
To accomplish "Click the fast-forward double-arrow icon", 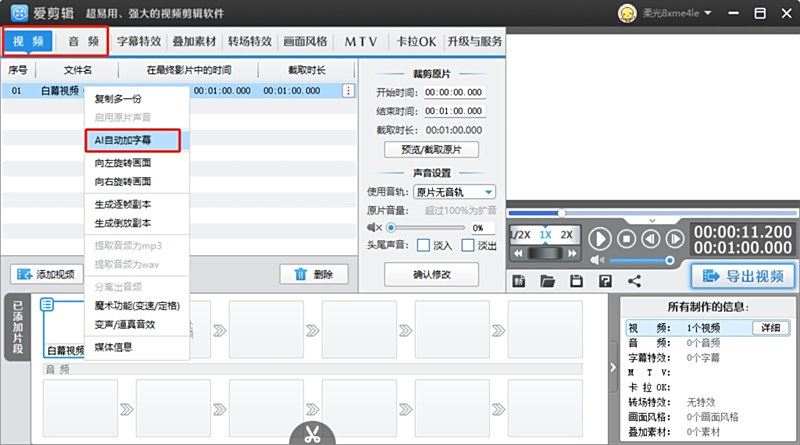I will (572, 253).
